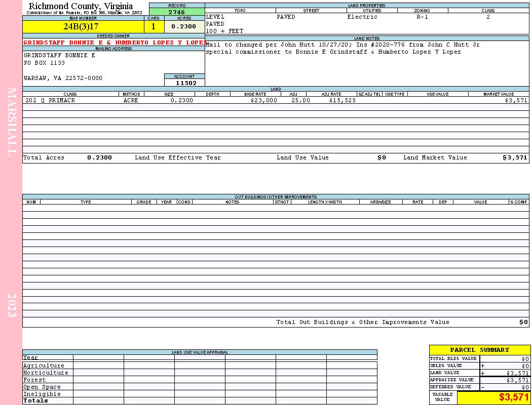The height and width of the screenshot is (405, 532).
Task: Click the Electric utilities value
Action: point(362,17)
